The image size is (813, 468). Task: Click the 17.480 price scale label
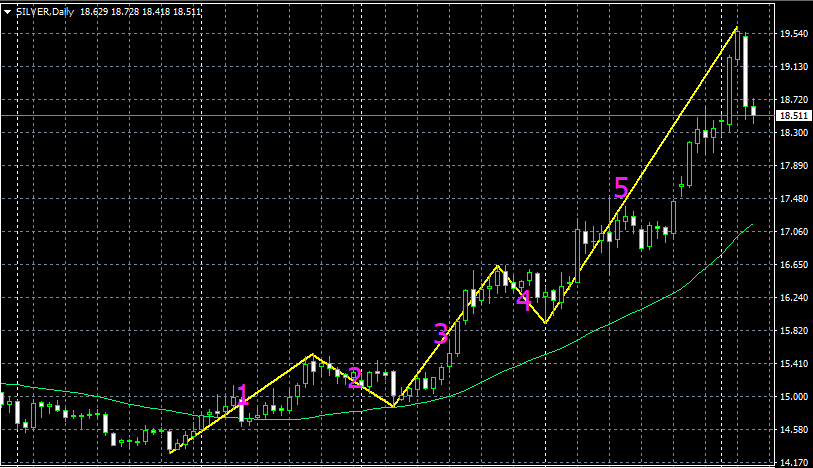coord(794,198)
